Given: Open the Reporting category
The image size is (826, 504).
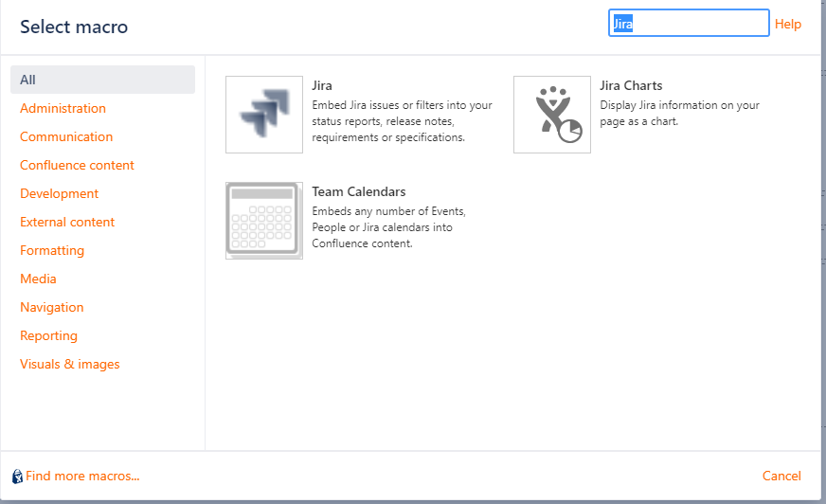Looking at the screenshot, I should click(x=48, y=335).
